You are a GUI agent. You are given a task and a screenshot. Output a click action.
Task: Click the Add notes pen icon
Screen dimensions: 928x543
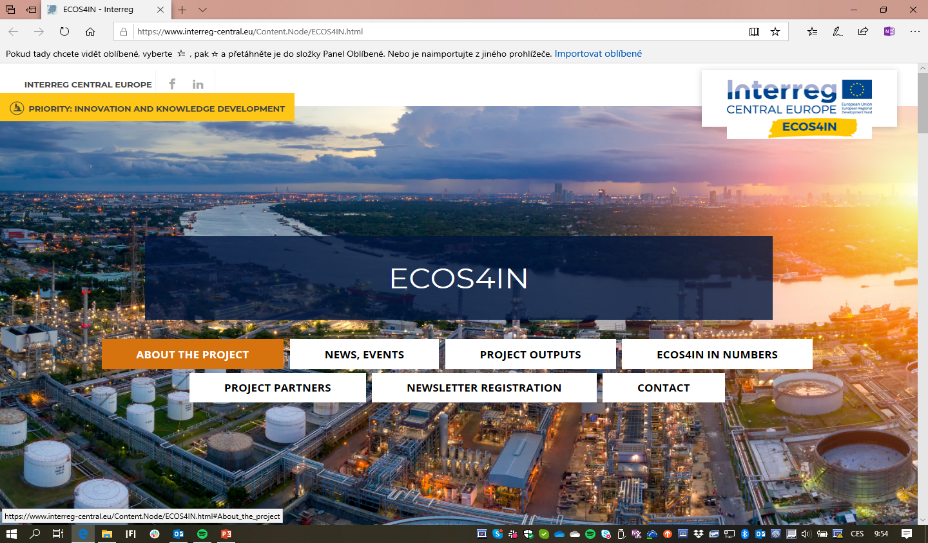coord(837,31)
